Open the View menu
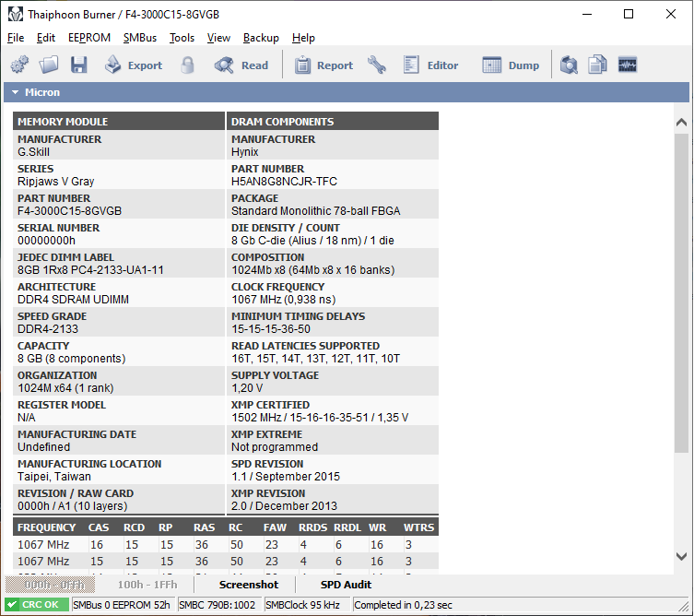This screenshot has width=694, height=616. point(218,38)
